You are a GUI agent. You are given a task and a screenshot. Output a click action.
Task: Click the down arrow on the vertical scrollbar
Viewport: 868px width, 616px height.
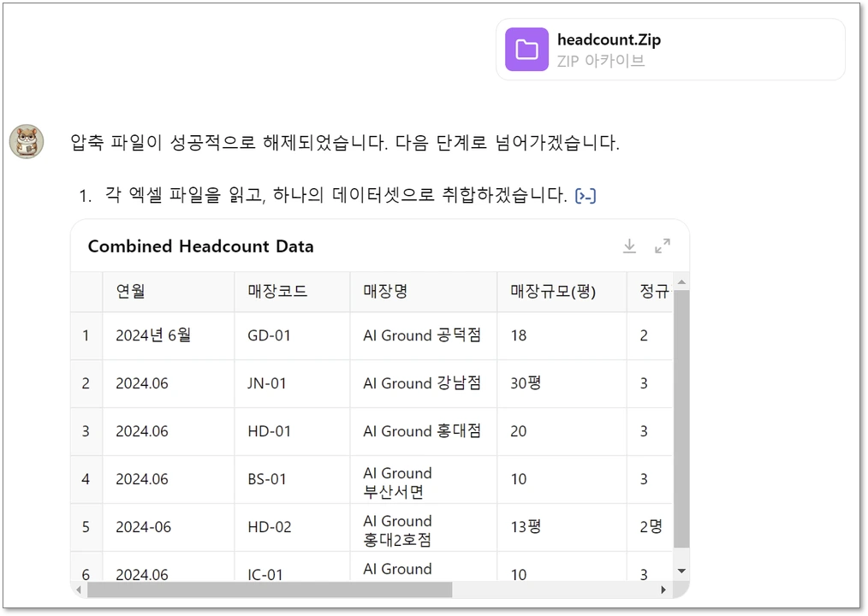681,570
